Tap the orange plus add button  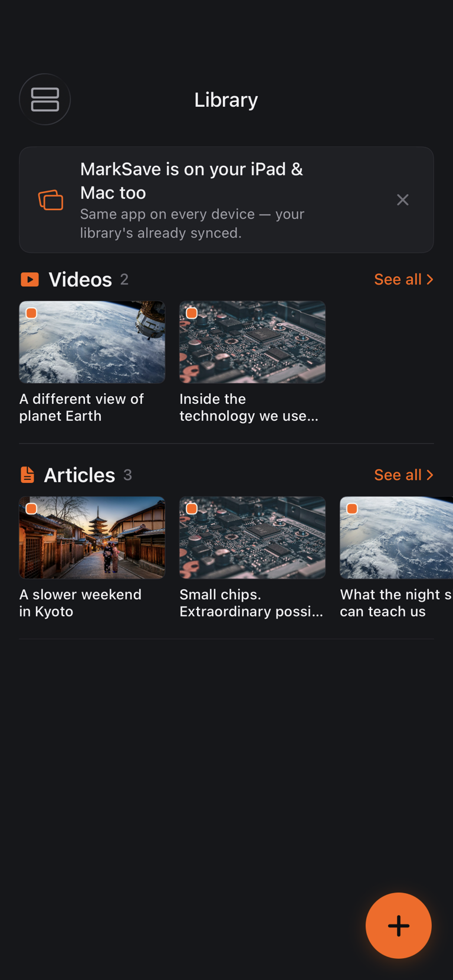(x=399, y=925)
